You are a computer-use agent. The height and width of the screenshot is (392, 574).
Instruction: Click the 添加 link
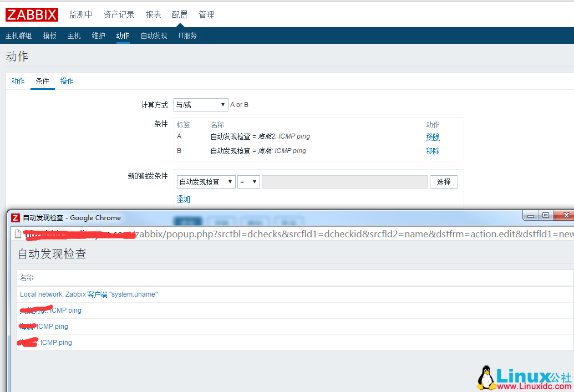pos(184,199)
